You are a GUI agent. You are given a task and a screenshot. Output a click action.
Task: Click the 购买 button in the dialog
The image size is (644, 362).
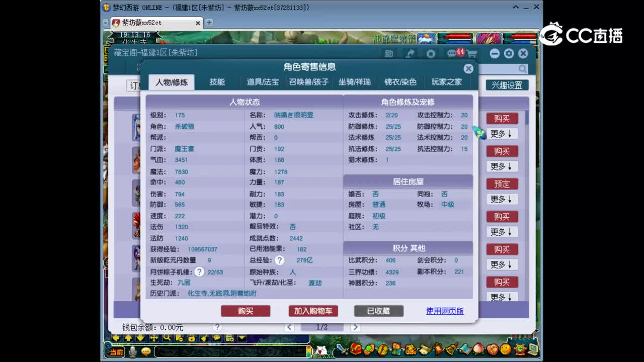[246, 311]
